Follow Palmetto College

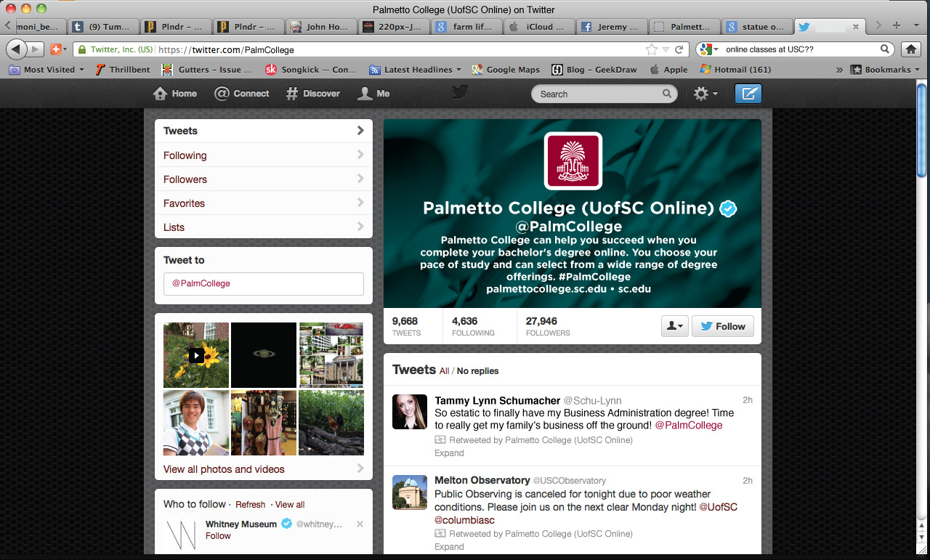(723, 326)
